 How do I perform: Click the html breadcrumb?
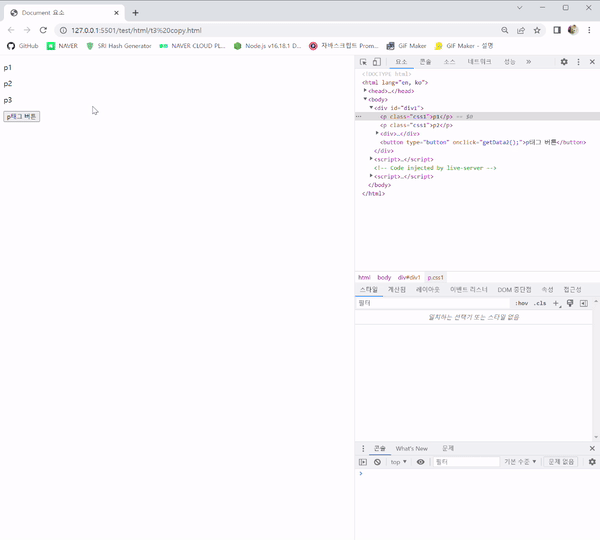(x=364, y=277)
